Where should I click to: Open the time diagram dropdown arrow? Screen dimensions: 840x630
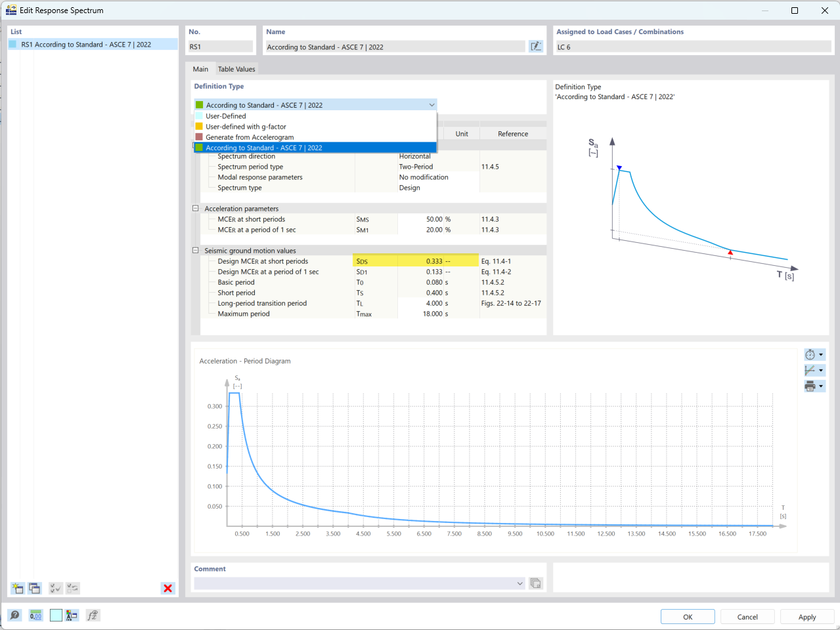click(820, 354)
